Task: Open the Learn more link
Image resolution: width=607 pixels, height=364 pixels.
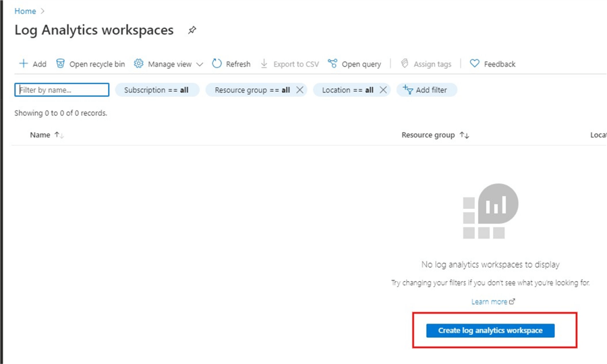Action: pos(493,302)
